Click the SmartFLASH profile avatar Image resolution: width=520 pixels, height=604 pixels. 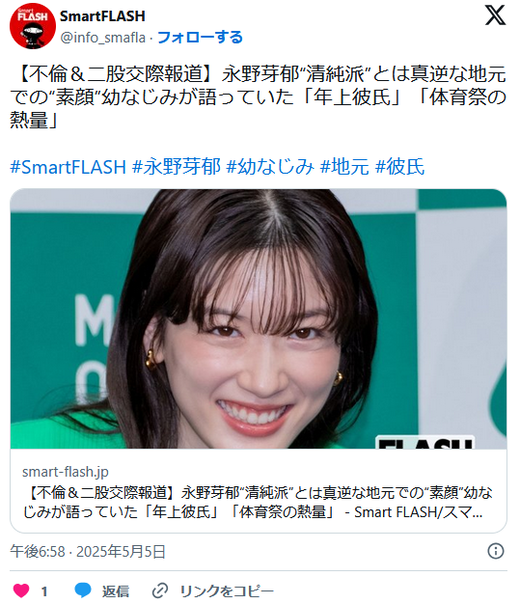tap(33, 26)
